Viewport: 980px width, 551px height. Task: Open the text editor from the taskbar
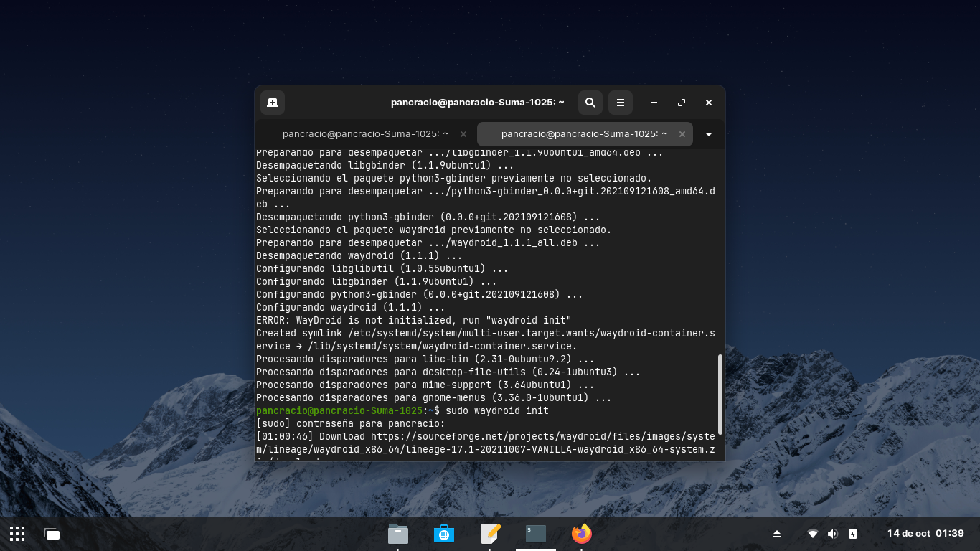(x=490, y=534)
